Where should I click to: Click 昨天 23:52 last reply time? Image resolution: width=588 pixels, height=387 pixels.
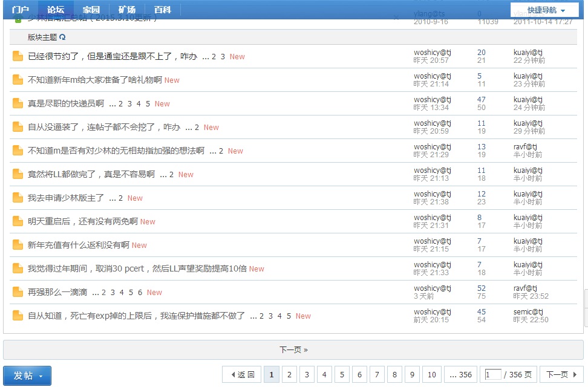point(531,296)
